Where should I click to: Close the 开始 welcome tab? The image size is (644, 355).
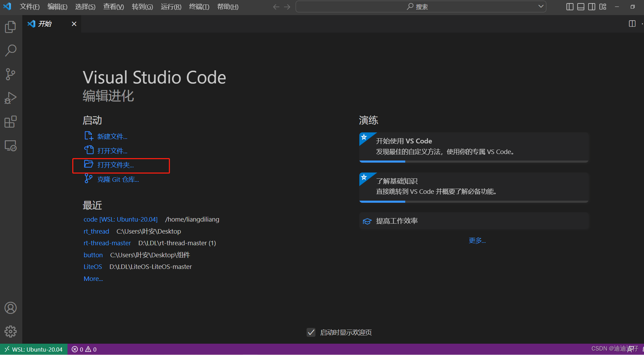click(74, 24)
